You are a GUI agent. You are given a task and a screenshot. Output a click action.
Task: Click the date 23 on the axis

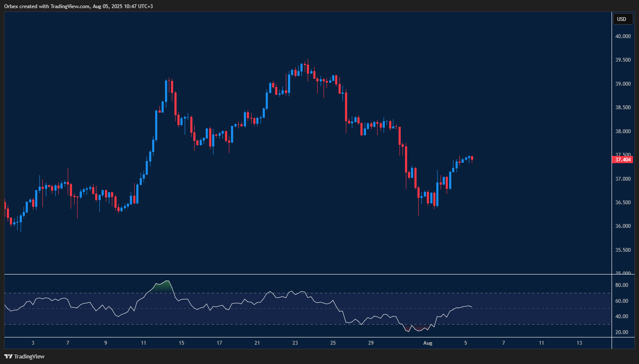tap(295, 343)
